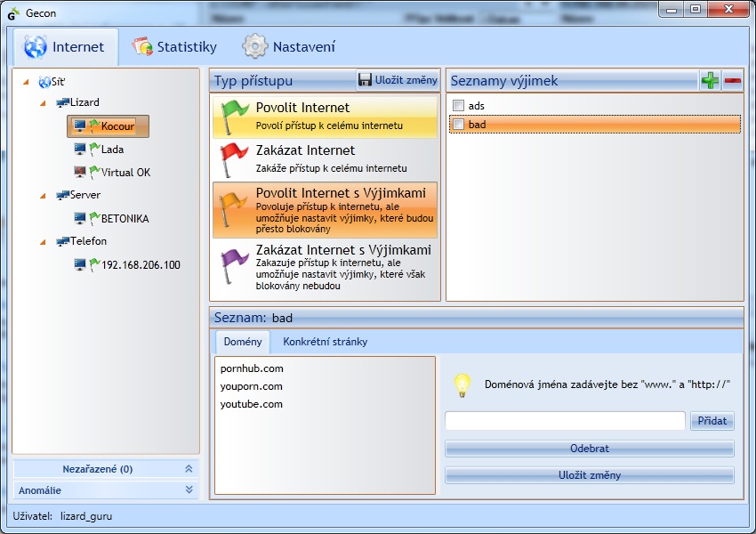Click the light bulb hint icon

click(462, 385)
